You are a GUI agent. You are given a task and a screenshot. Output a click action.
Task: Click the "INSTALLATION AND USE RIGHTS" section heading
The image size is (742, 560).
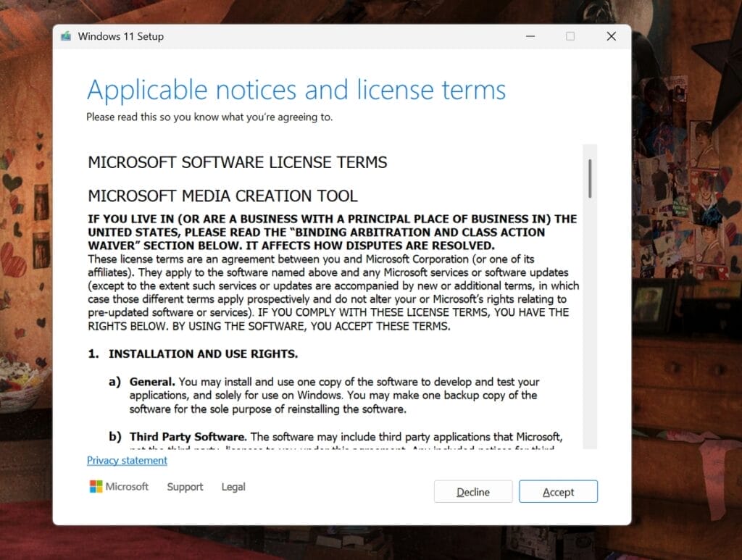203,354
